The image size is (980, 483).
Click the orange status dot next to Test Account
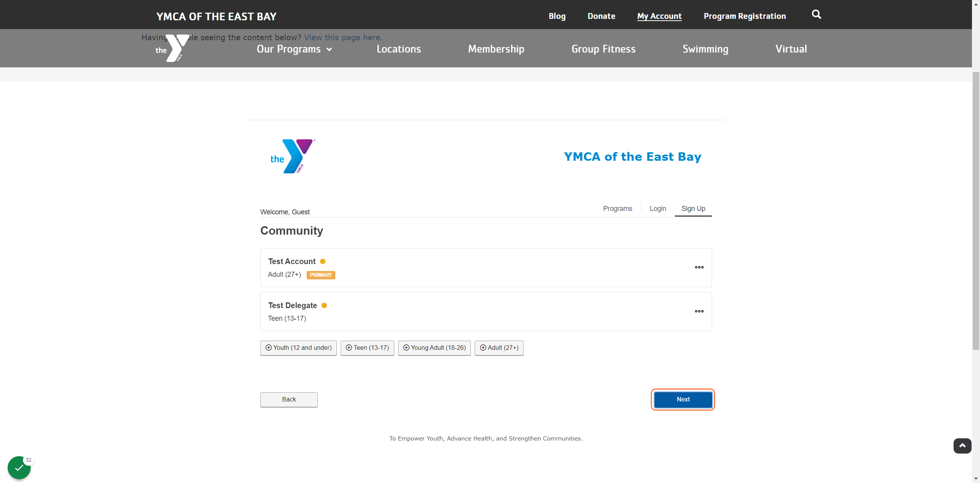[323, 261]
